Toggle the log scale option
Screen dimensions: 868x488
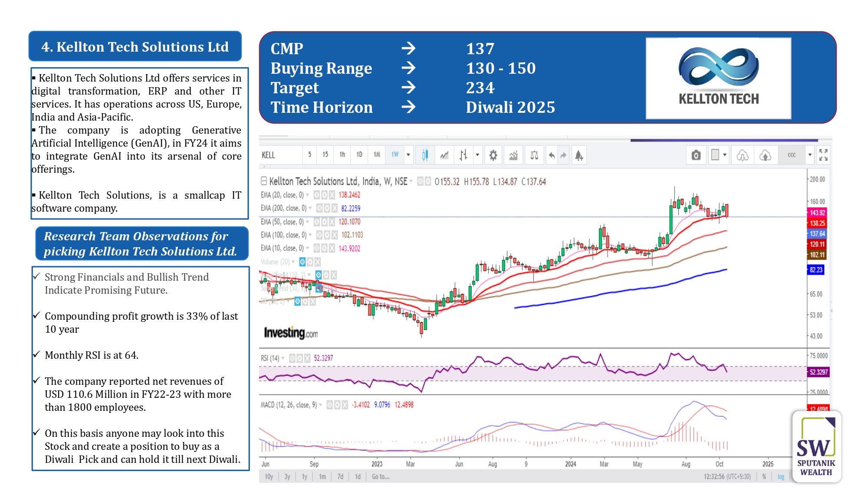pos(781,476)
